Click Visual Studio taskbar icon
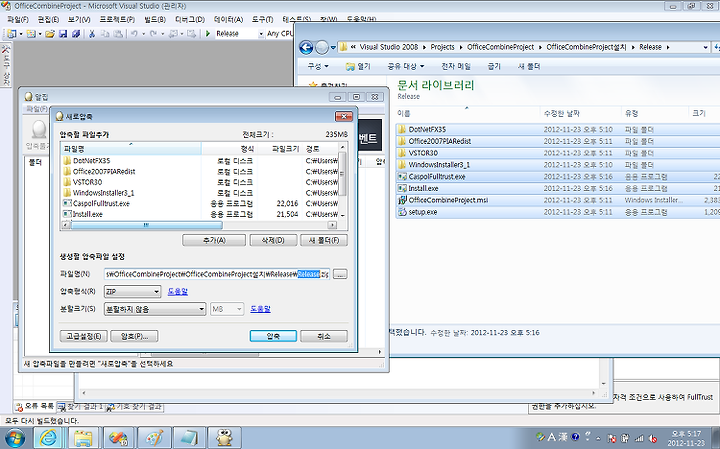 (x=118, y=438)
